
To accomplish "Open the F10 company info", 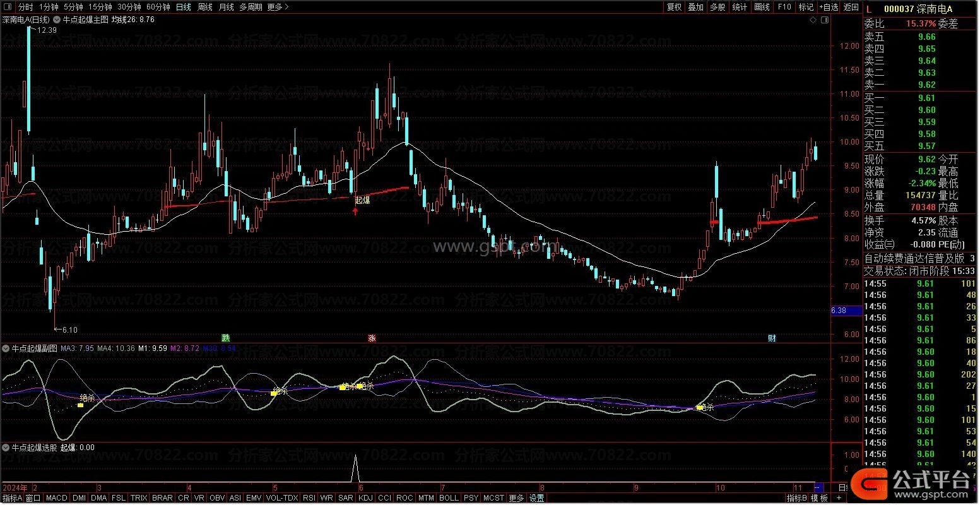I will click(784, 8).
